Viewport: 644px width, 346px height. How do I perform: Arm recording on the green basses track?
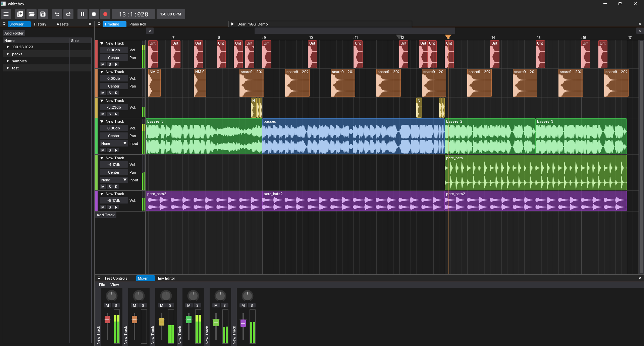click(116, 150)
